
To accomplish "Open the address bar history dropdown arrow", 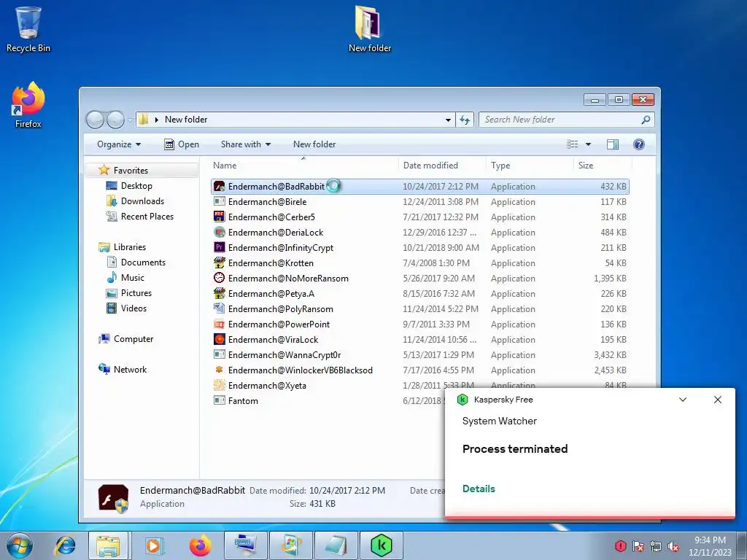I will [x=448, y=120].
